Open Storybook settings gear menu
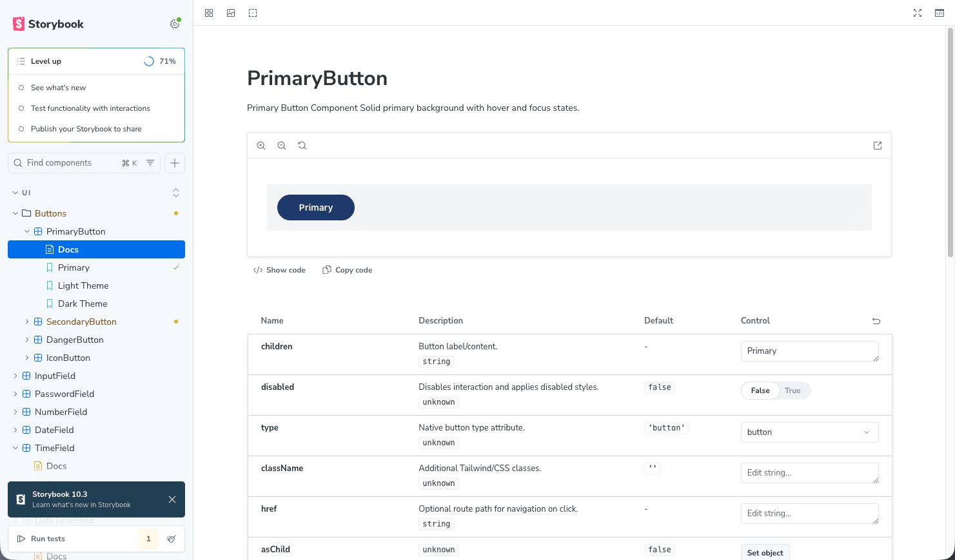This screenshot has height=560, width=955. coord(175,24)
